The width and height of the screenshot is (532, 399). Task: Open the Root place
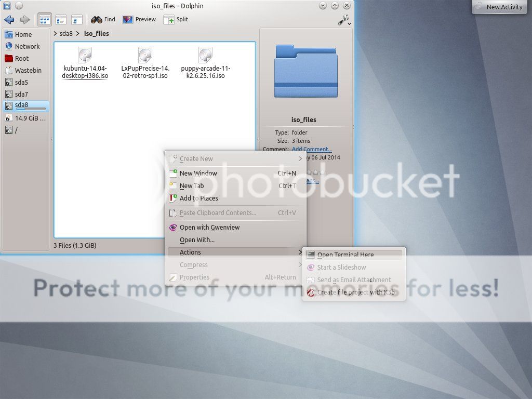pos(26,58)
